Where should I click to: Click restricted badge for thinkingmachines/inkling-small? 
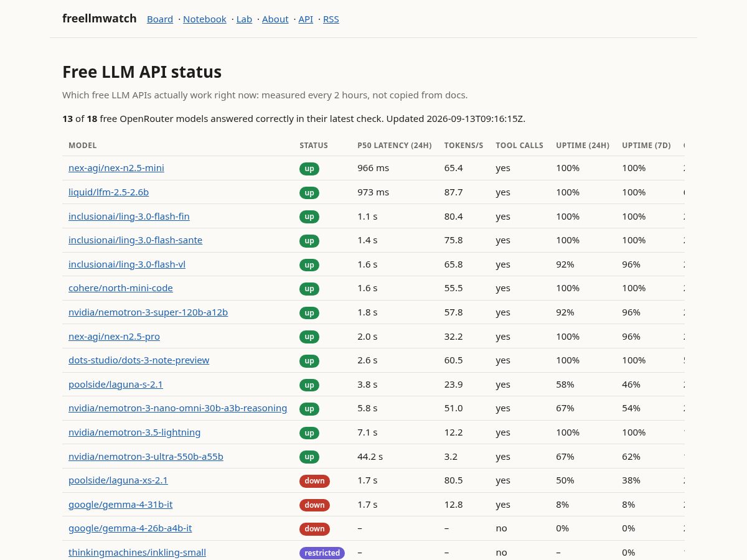(x=322, y=553)
